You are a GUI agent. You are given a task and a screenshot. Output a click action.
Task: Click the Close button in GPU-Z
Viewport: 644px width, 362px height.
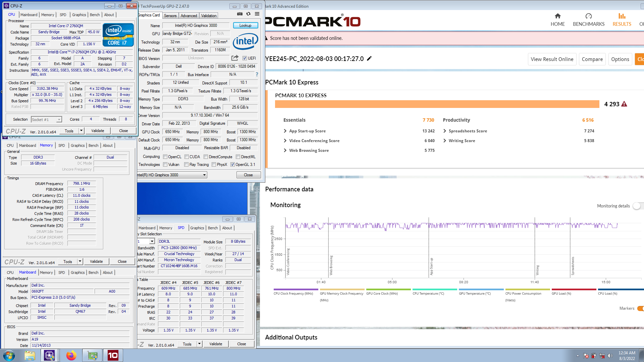(248, 175)
